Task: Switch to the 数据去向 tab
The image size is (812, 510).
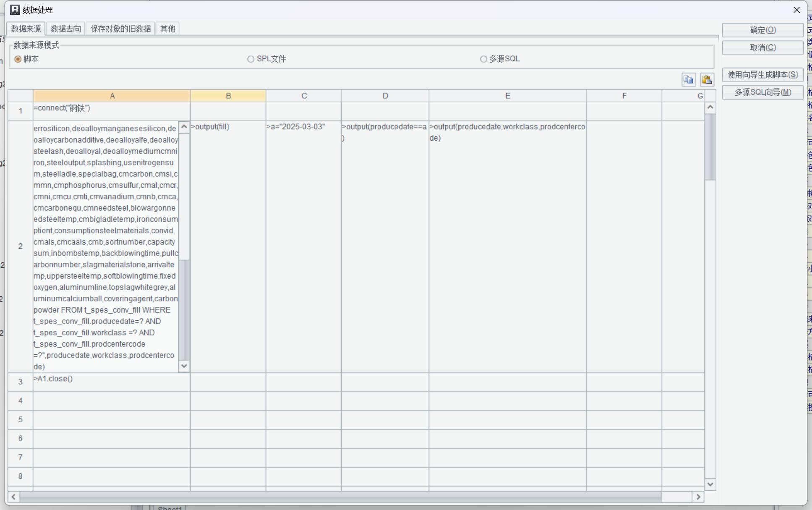Action: 65,29
